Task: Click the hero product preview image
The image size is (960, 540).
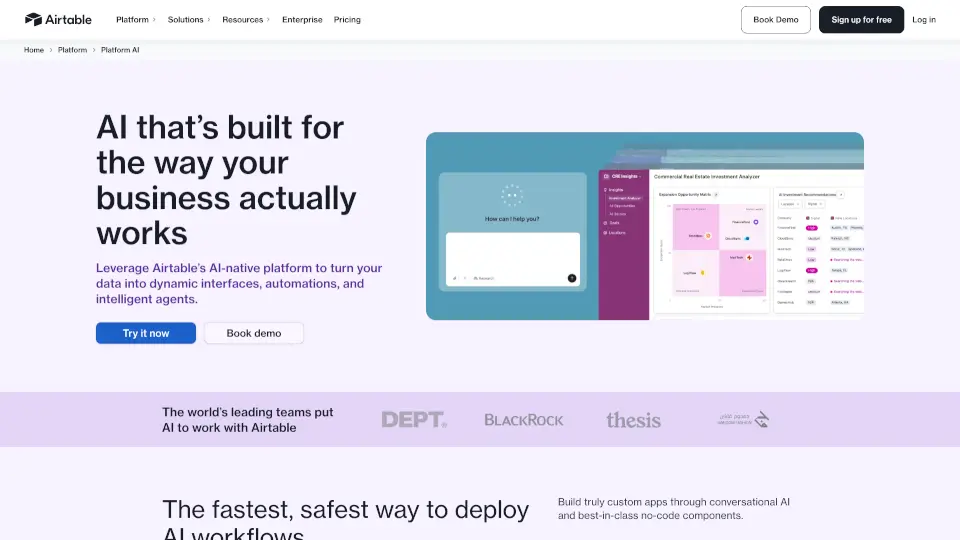Action: [x=645, y=226]
